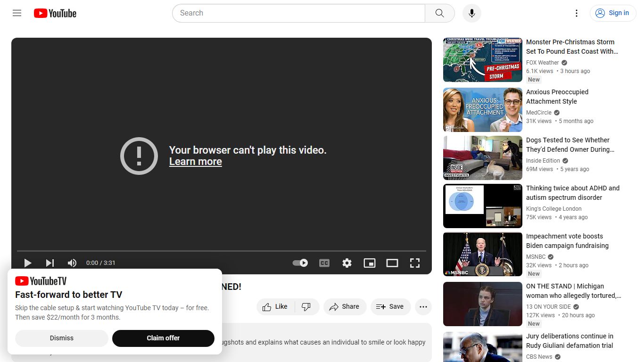This screenshot has height=362, width=644.
Task: Click the '69M views' text
Action: click(x=540, y=169)
